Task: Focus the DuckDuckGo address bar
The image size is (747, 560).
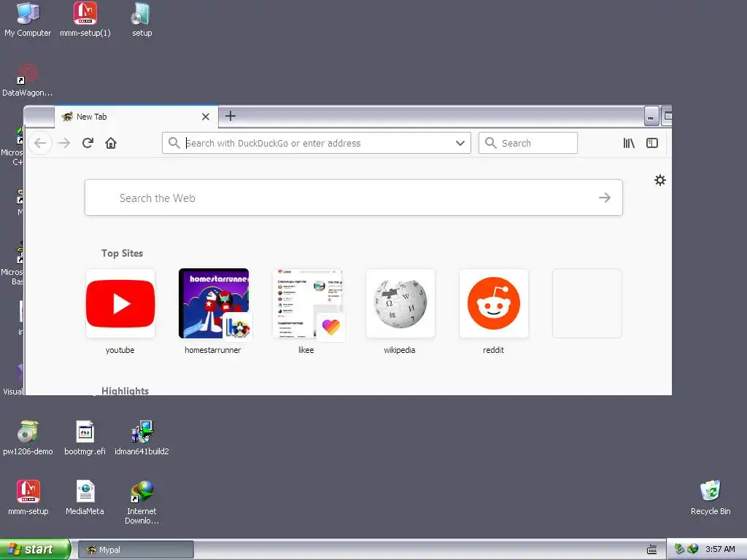Action: pyautogui.click(x=317, y=143)
